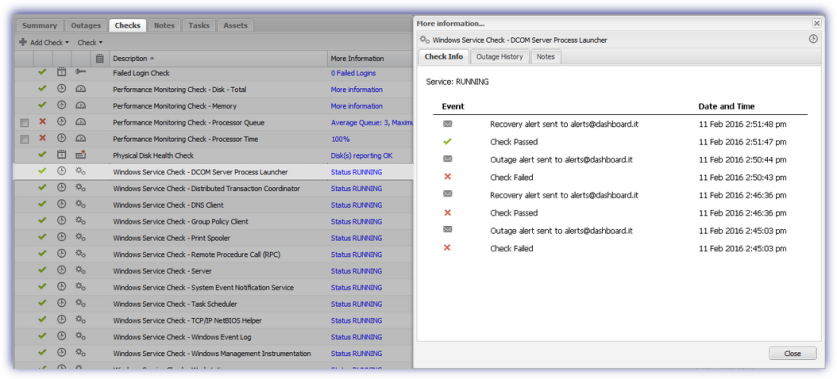Click green checkmark icon beside Check Passed 2:51:47
Viewport: 837px width, 379px height.
[x=447, y=142]
